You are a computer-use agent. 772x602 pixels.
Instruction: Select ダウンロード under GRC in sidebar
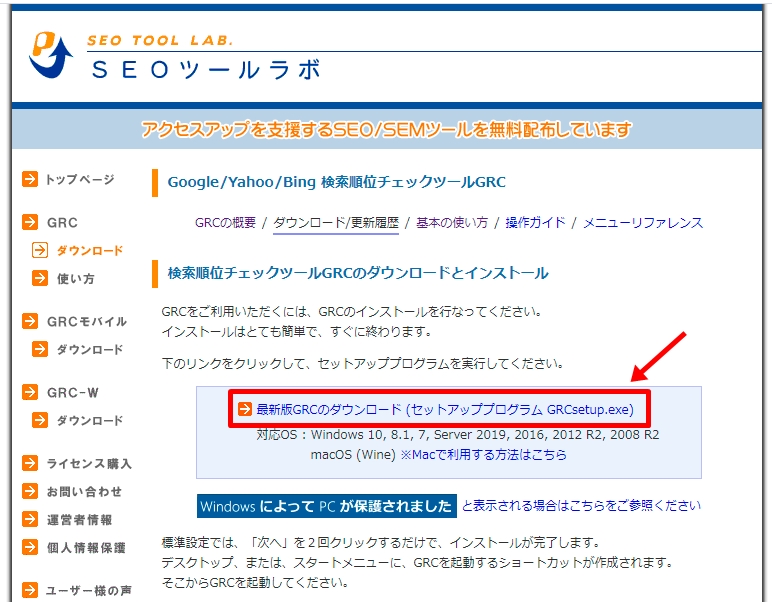coord(90,251)
